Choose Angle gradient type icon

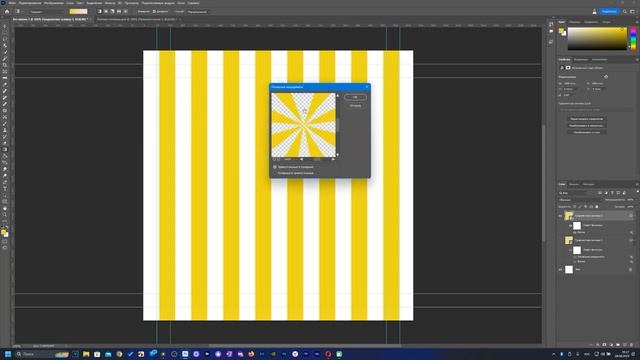113,11
